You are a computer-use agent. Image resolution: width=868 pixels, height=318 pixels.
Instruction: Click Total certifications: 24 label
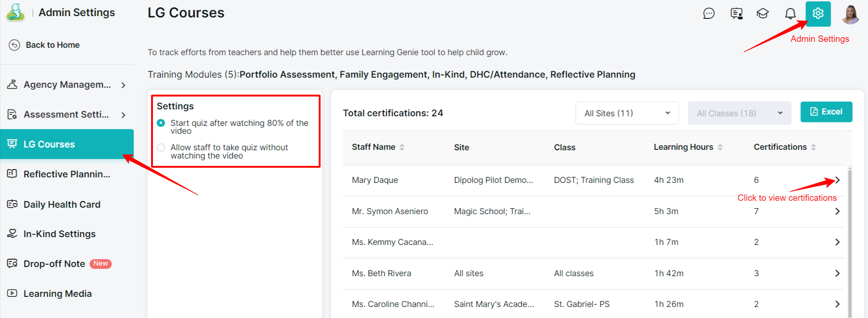click(x=393, y=113)
